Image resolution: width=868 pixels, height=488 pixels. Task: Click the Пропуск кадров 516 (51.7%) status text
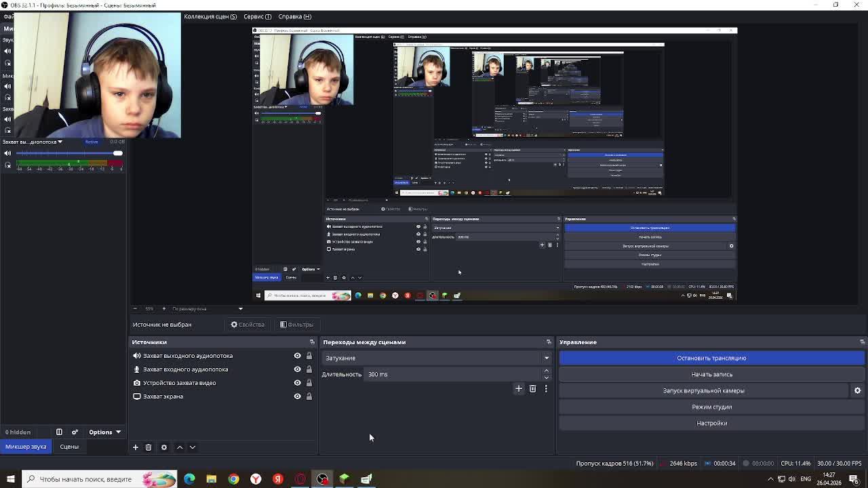coord(615,464)
